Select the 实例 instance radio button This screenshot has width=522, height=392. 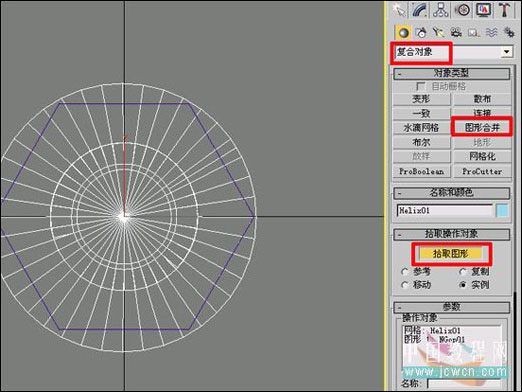coord(462,285)
